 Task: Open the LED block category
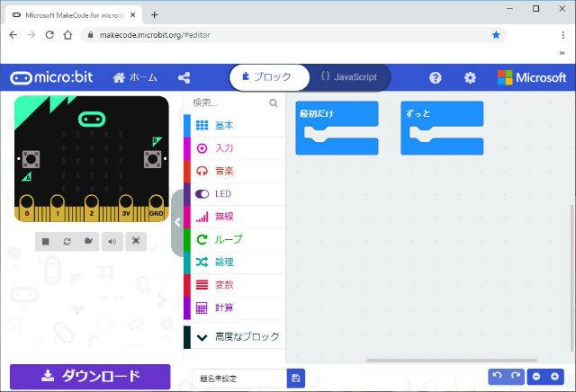234,194
